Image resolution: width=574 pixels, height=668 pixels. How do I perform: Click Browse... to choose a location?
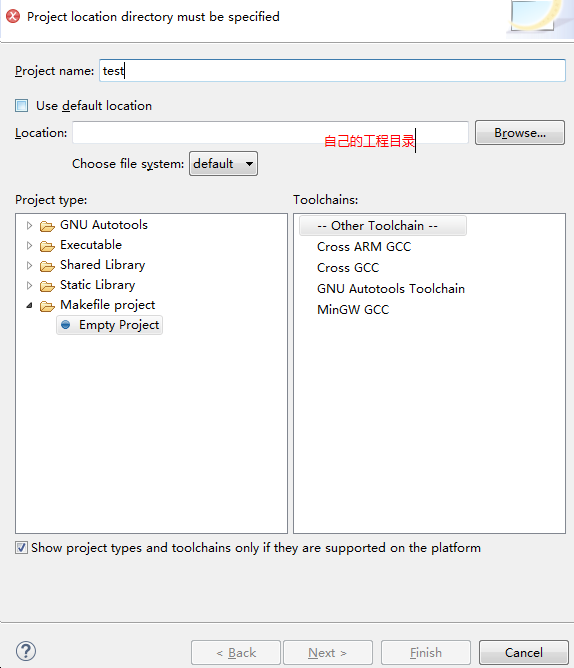click(x=520, y=133)
